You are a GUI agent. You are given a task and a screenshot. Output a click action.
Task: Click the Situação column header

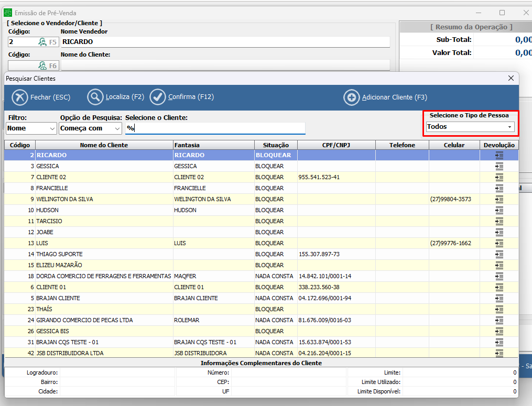tap(276, 145)
